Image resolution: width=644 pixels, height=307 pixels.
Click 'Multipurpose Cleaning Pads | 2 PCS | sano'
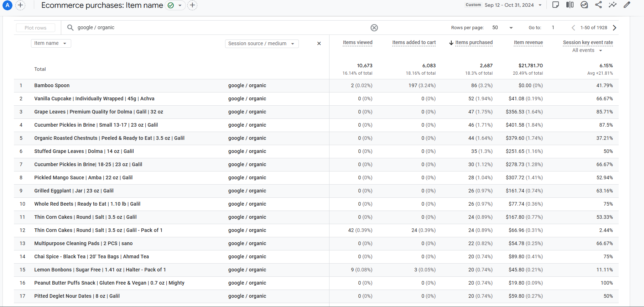tap(83, 244)
